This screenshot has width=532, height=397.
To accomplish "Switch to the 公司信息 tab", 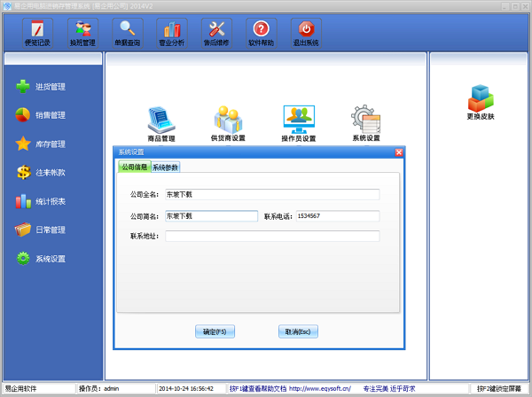I will pos(135,167).
